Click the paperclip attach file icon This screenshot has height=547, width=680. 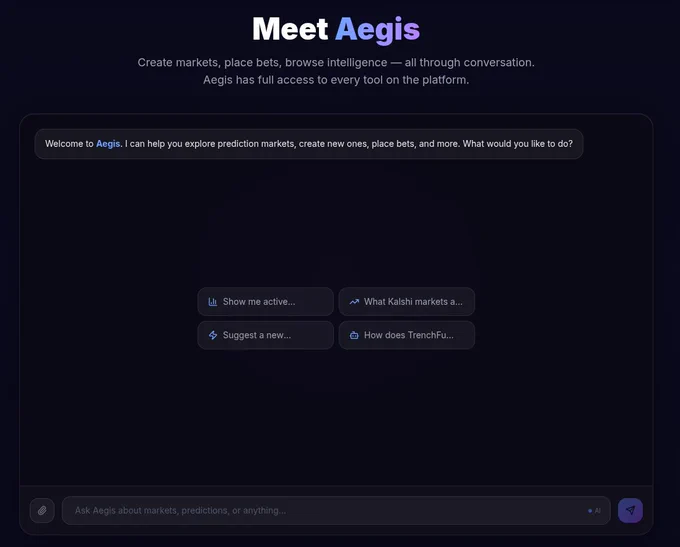42,511
